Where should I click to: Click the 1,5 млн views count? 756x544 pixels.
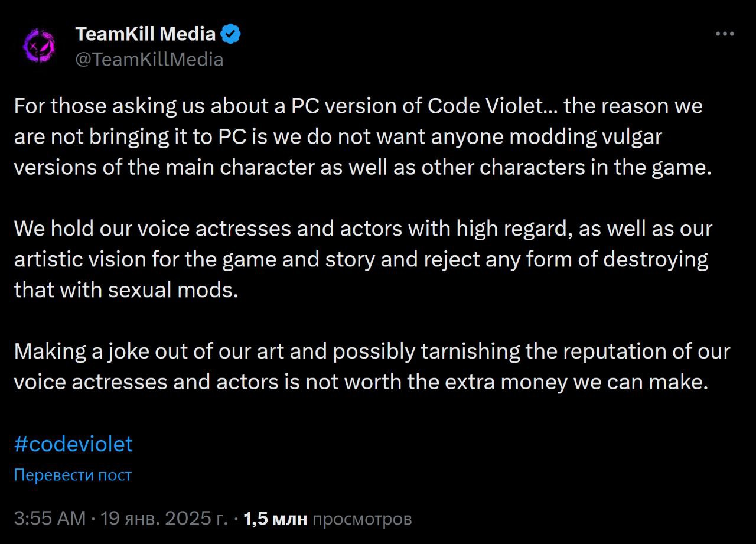point(275,519)
